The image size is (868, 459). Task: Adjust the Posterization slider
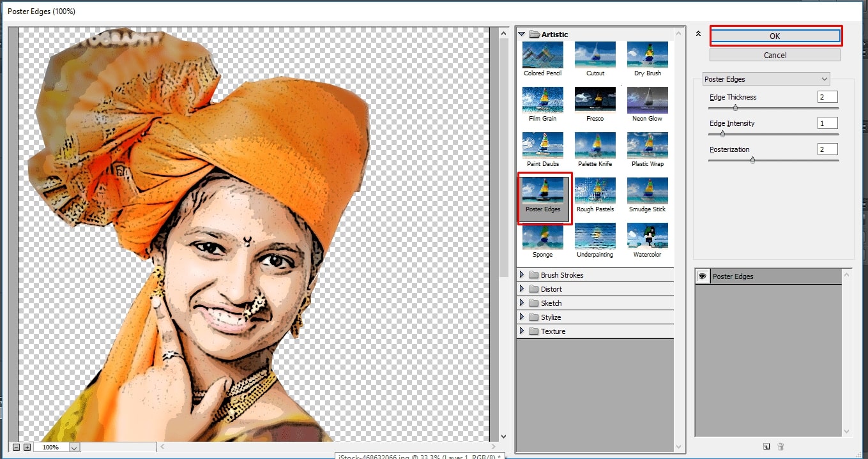coord(752,160)
